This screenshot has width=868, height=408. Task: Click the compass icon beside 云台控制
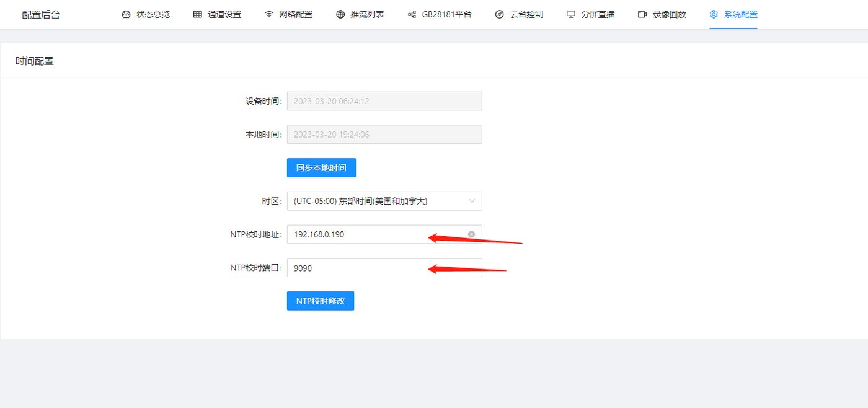pos(500,14)
